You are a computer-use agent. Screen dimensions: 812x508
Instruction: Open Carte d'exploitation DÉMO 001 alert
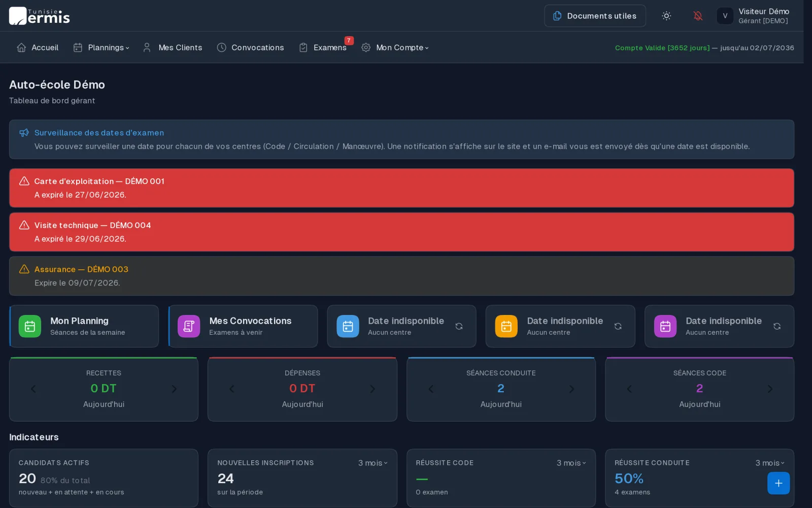coord(401,188)
